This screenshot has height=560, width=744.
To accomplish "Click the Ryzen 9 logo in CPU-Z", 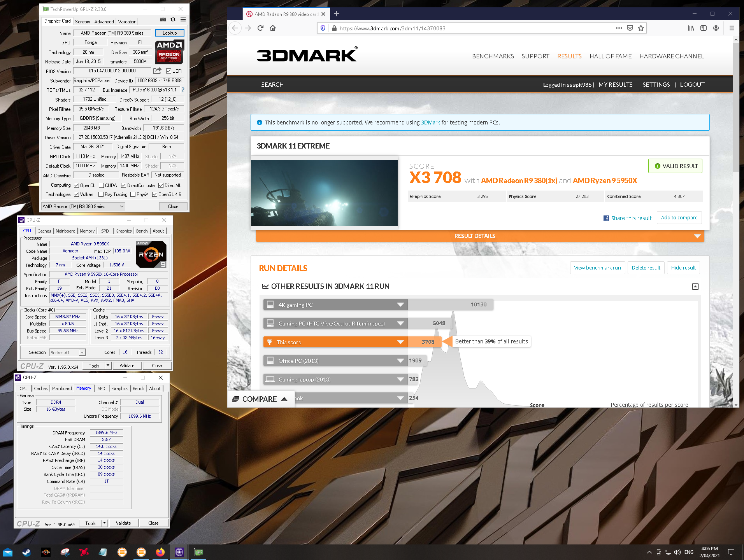I will click(x=151, y=254).
